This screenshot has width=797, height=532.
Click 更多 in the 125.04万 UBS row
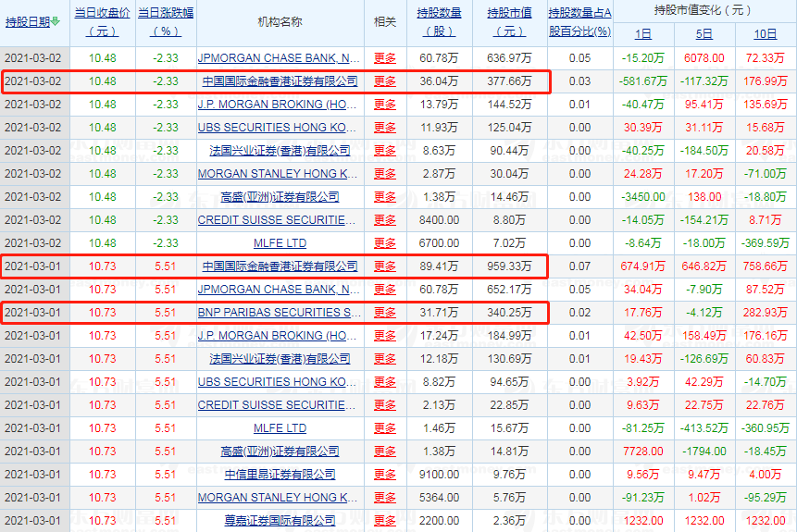pos(385,128)
